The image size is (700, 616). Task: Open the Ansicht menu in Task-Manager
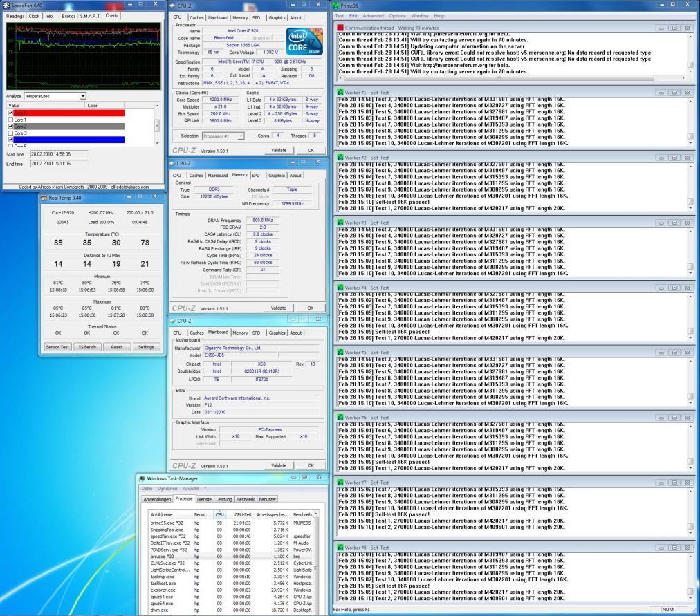pyautogui.click(x=191, y=489)
